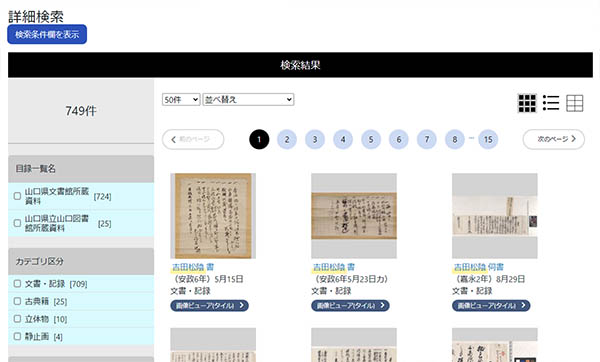Image resolution: width=600 pixels, height=362 pixels.
Task: Click previous page 前のページ button
Action: 193,139
